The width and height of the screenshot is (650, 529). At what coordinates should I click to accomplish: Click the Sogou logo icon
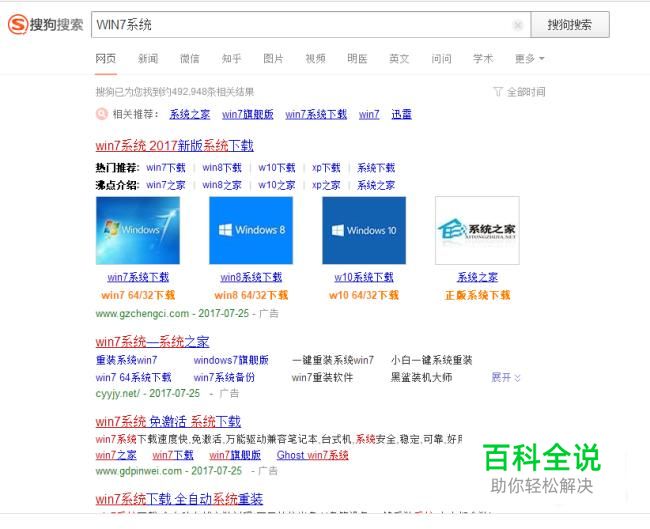click(18, 24)
